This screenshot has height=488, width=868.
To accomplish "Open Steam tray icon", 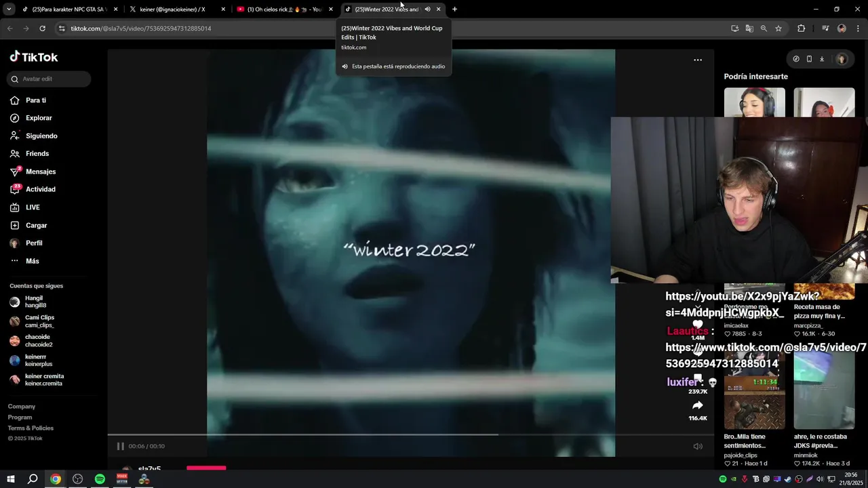I will point(787,479).
